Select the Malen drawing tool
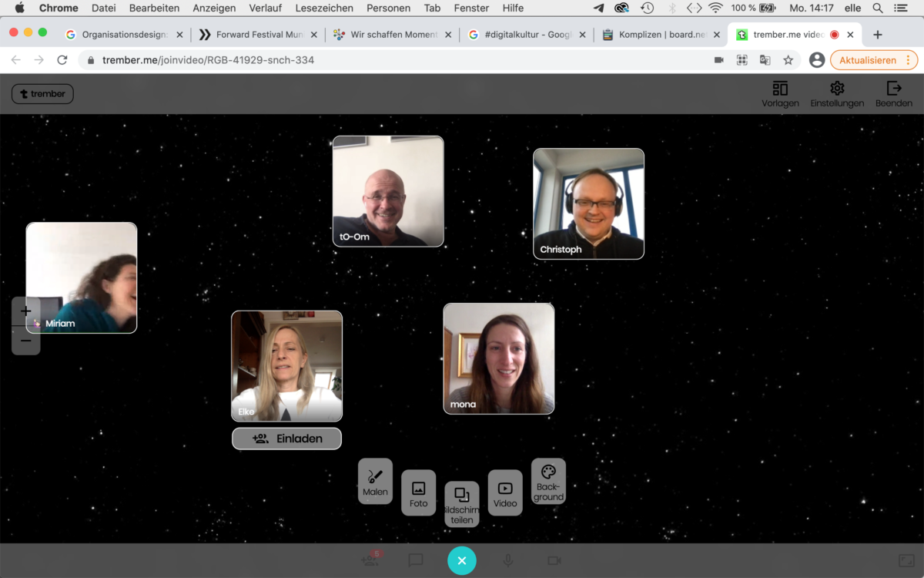Screen dimensions: 924x578 pyautogui.click(x=375, y=481)
